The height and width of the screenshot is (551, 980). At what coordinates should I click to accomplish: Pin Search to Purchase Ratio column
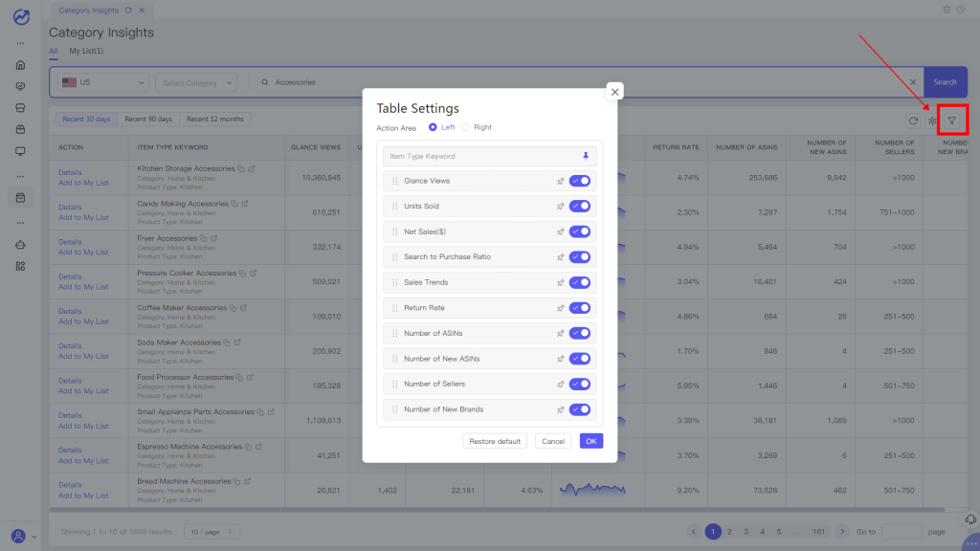[560, 256]
